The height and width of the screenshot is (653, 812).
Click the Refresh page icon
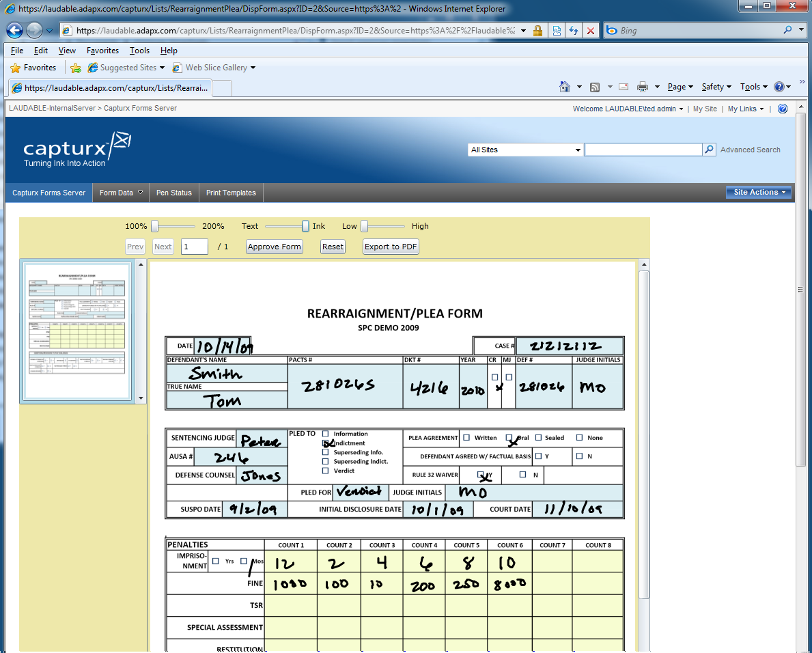tap(573, 31)
